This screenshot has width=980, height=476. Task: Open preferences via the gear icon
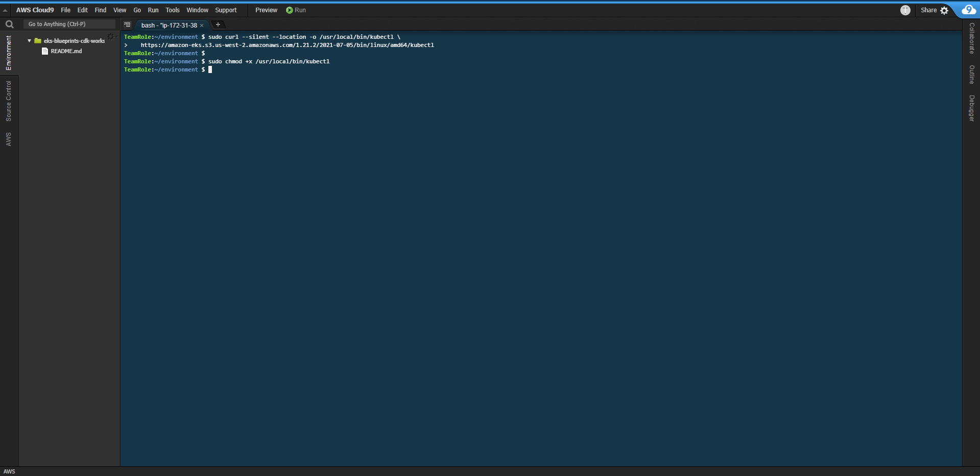point(944,10)
